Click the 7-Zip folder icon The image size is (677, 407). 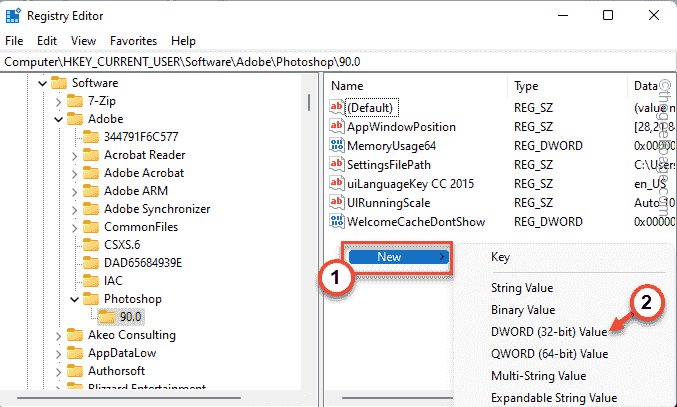point(76,101)
